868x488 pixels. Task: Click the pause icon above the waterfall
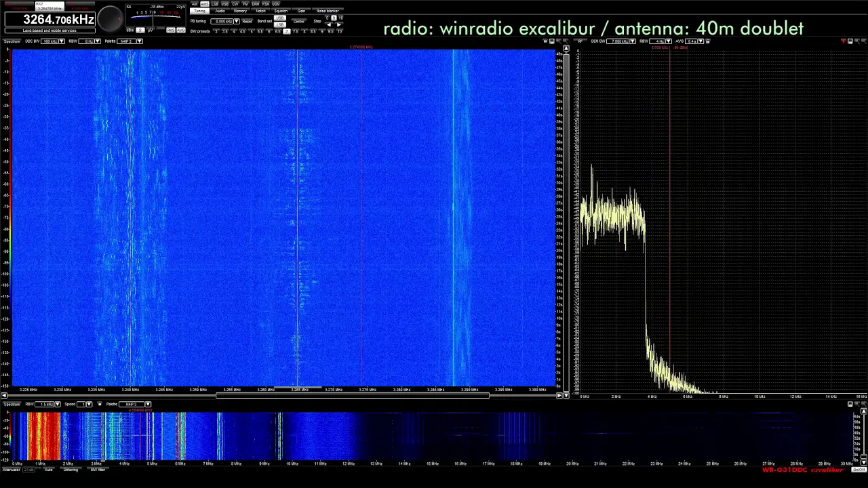(x=545, y=41)
